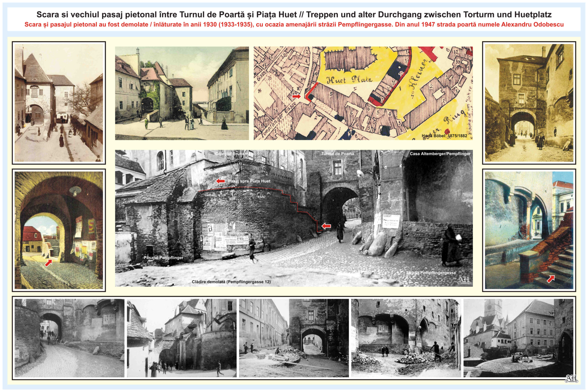Click red arrow in the colored archway painting
The height and width of the screenshot is (392, 588).
coord(48,263)
